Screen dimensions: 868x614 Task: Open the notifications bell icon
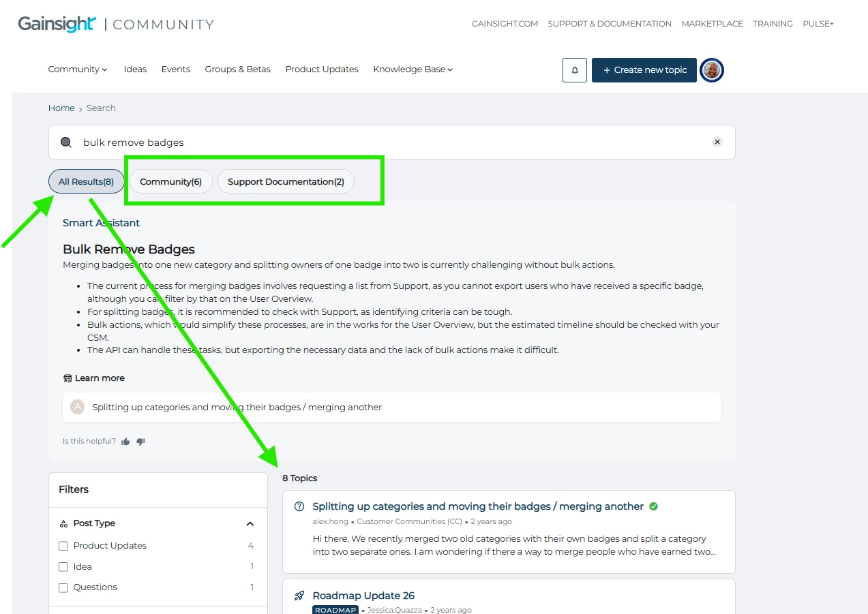(x=575, y=70)
